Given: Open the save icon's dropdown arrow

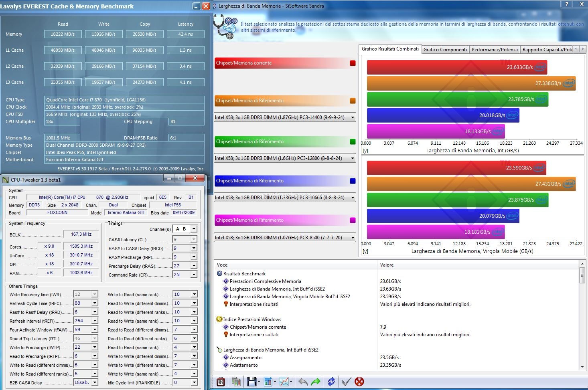Looking at the screenshot, I should click(259, 382).
